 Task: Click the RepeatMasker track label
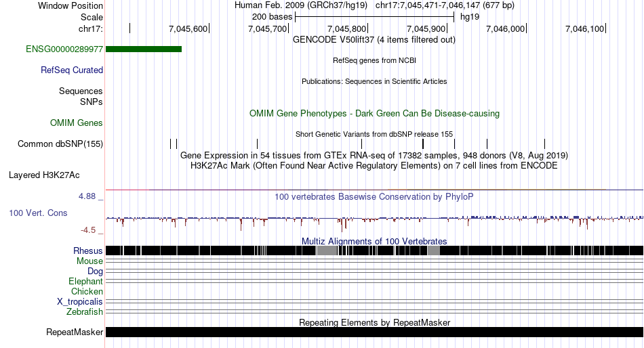click(75, 332)
